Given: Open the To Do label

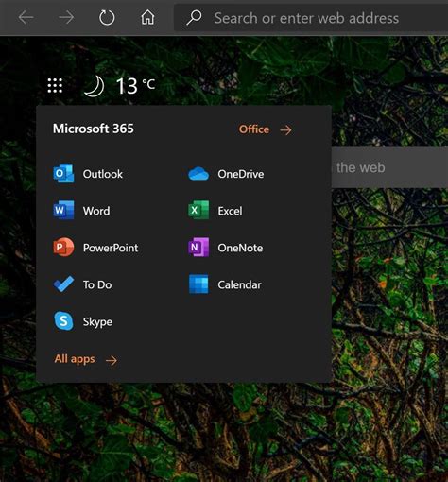Looking at the screenshot, I should pyautogui.click(x=97, y=284).
